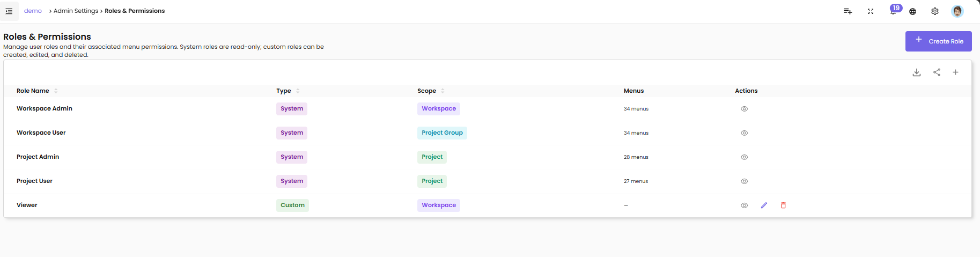Viewport: 980px width, 257px height.
Task: Select the Workspace Admin role name
Action: point(45,108)
